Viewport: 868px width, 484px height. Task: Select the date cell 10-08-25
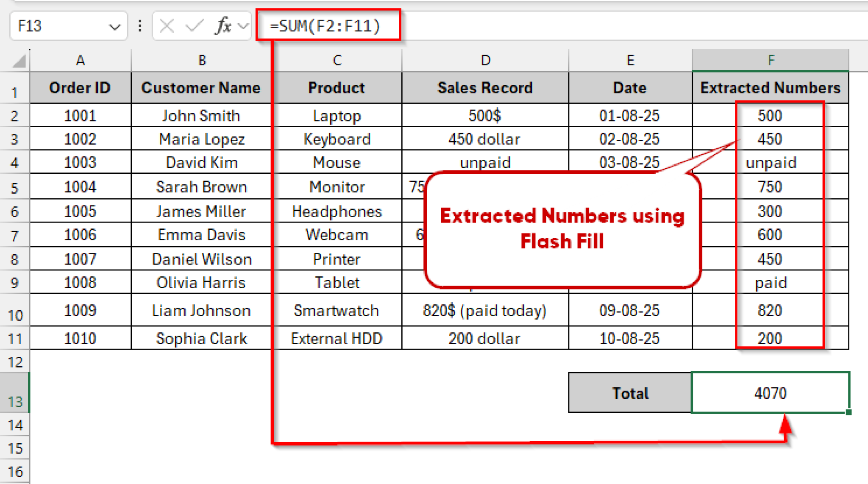pyautogui.click(x=630, y=338)
